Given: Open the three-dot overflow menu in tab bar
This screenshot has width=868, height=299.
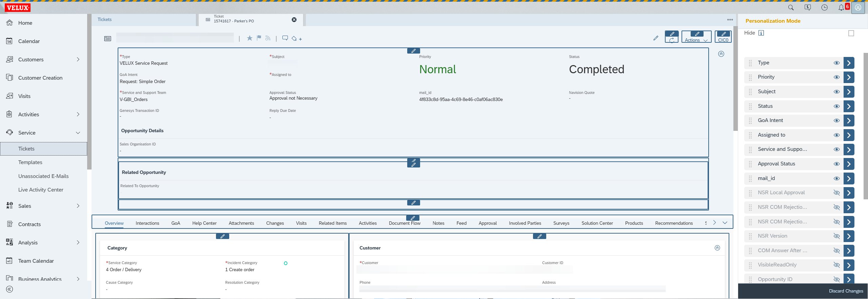Looking at the screenshot, I should 730,20.
